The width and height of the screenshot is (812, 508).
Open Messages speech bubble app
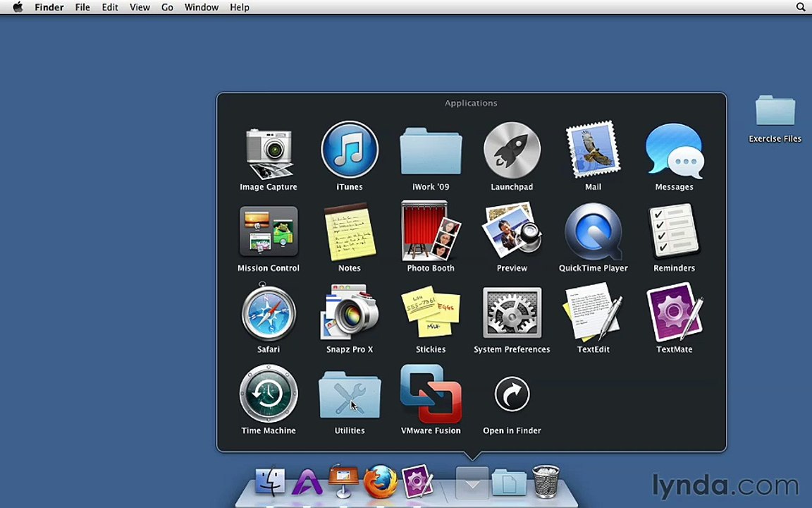(x=675, y=151)
